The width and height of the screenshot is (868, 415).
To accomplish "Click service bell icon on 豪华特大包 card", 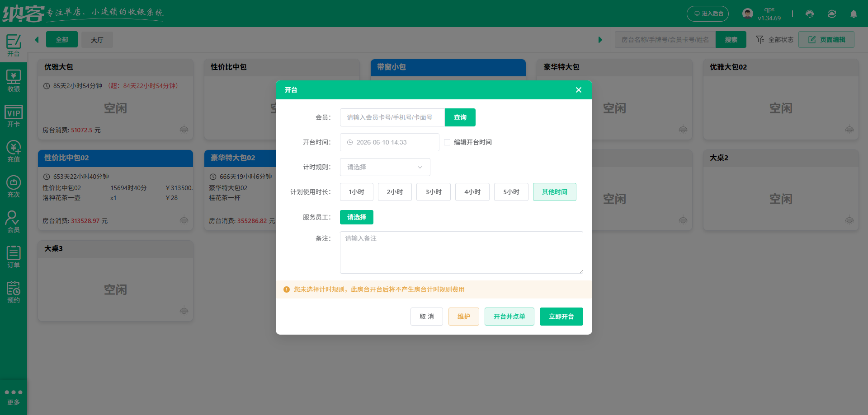I will pos(683,130).
